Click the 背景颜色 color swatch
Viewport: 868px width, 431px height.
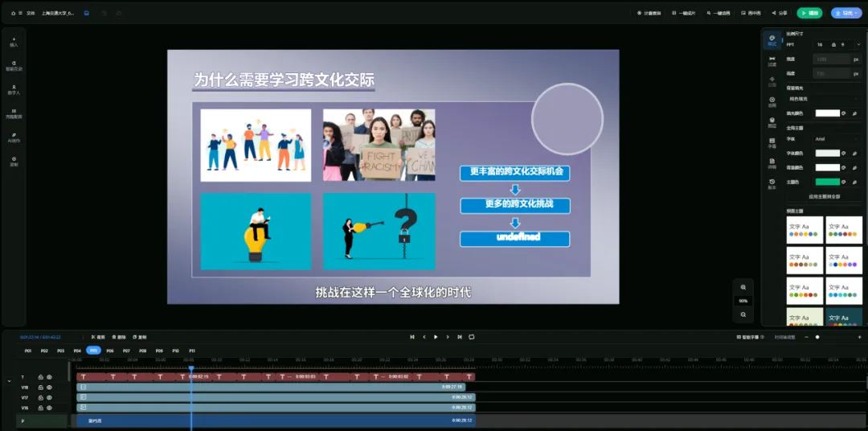click(828, 167)
